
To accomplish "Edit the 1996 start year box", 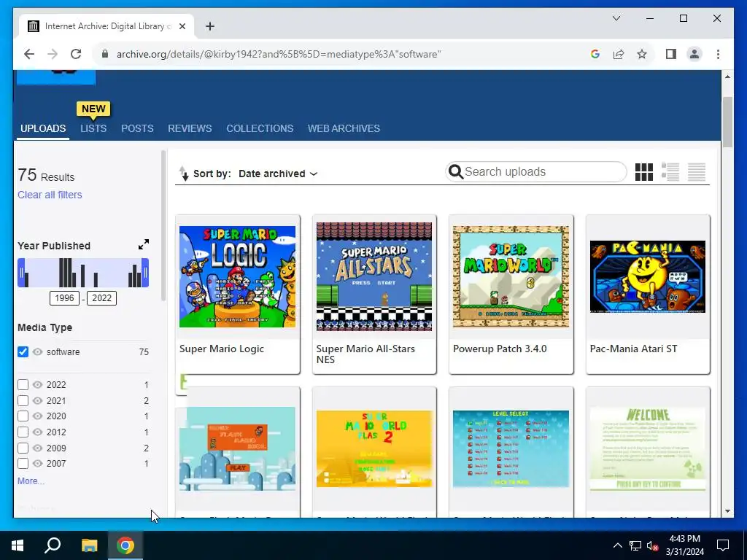I will [x=64, y=298].
